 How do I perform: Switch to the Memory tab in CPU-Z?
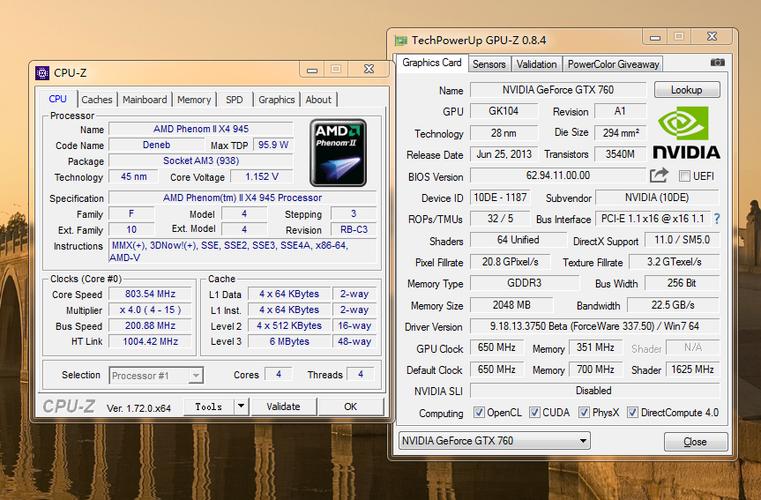tap(194, 100)
